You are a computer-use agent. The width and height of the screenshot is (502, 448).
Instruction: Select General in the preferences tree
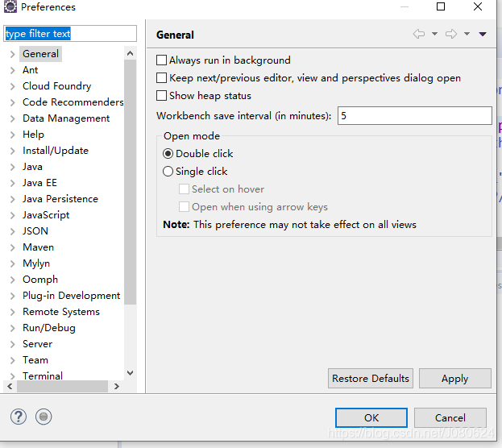pyautogui.click(x=40, y=54)
